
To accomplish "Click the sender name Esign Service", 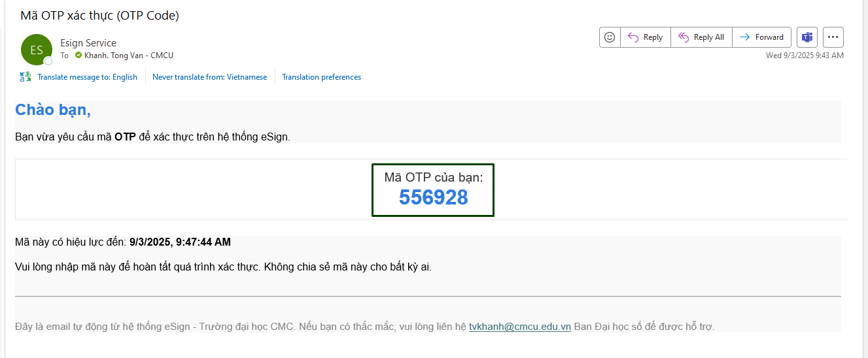I will click(x=88, y=43).
